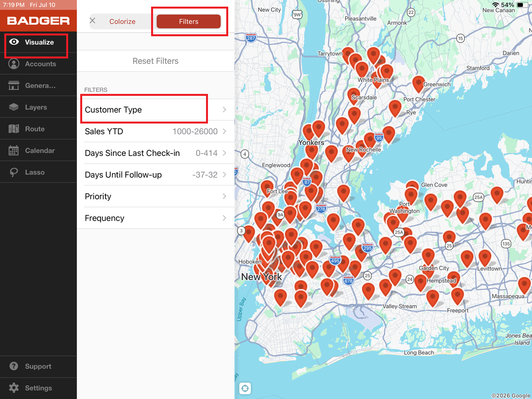The width and height of the screenshot is (532, 399).
Task: Expand the Priority filter chevron
Action: pos(224,196)
